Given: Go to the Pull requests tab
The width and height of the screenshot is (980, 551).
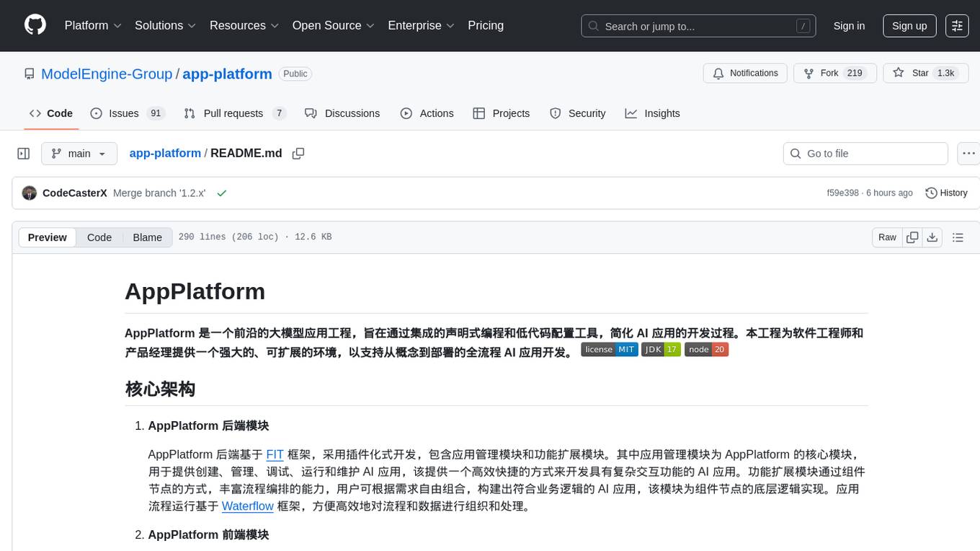Looking at the screenshot, I should (235, 113).
